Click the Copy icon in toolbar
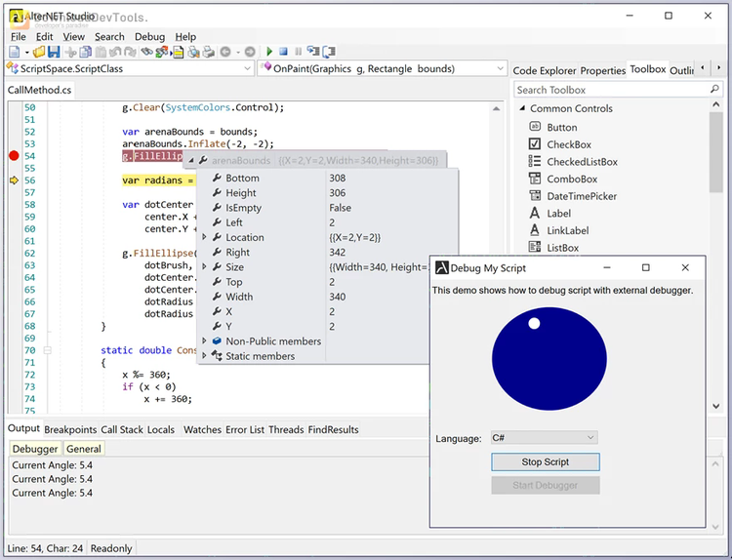 tap(86, 52)
